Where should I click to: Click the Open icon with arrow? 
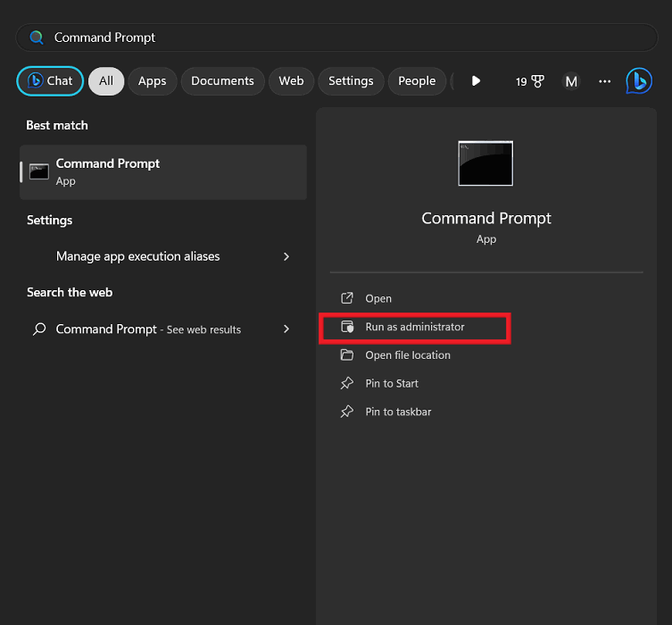coord(347,298)
